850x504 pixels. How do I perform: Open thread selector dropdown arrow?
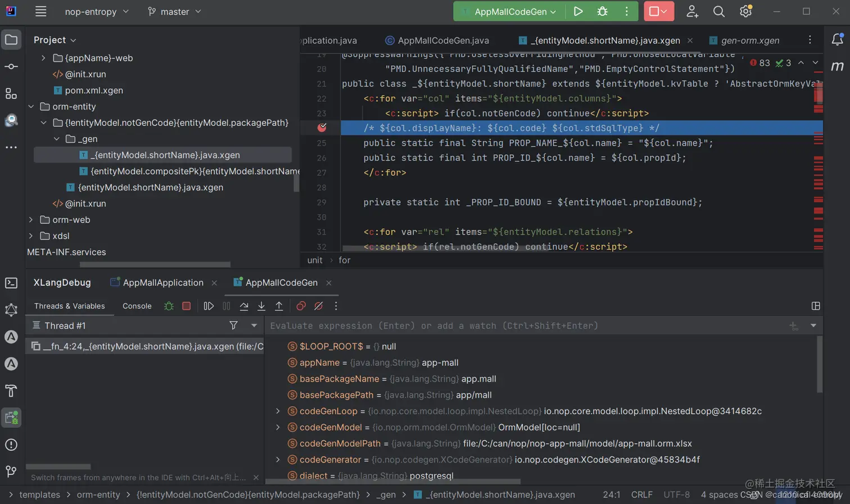254,325
